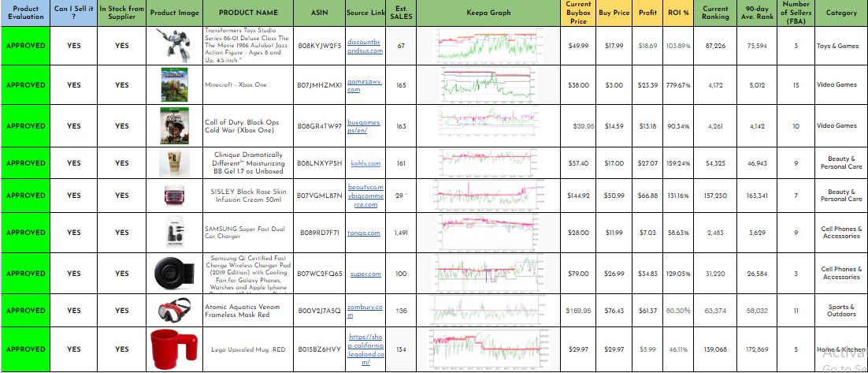This screenshot has height=373, width=868.
Task: Select the ROI % column header
Action: tap(678, 13)
